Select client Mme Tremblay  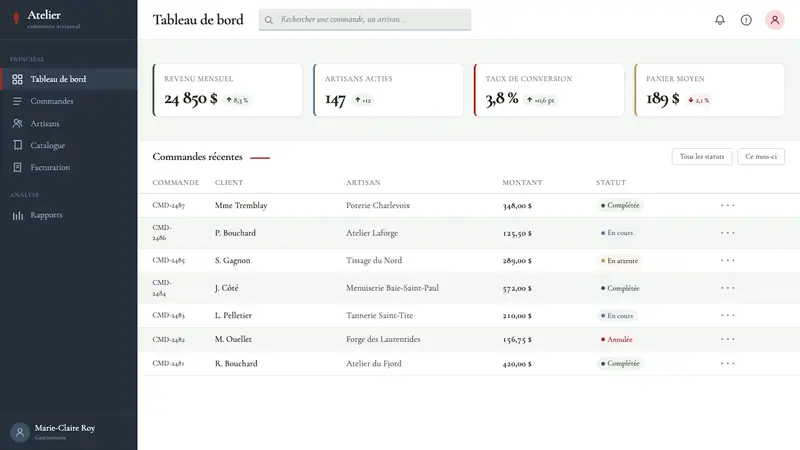(241, 205)
